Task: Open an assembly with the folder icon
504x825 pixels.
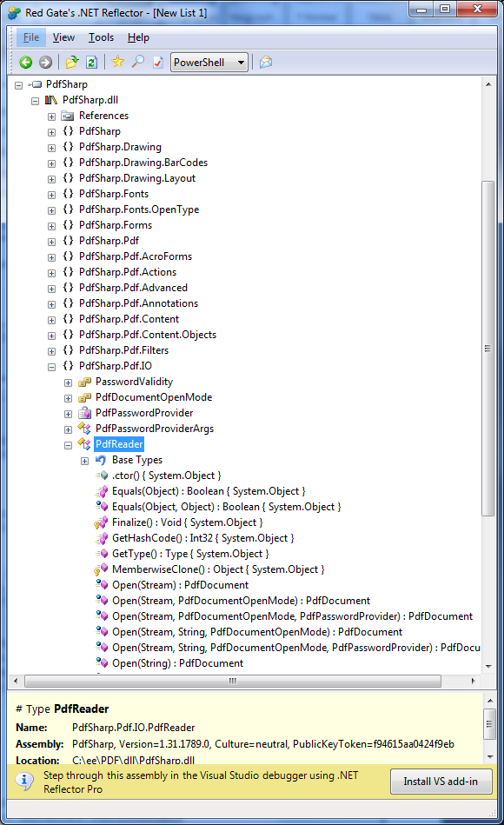Action: point(72,63)
